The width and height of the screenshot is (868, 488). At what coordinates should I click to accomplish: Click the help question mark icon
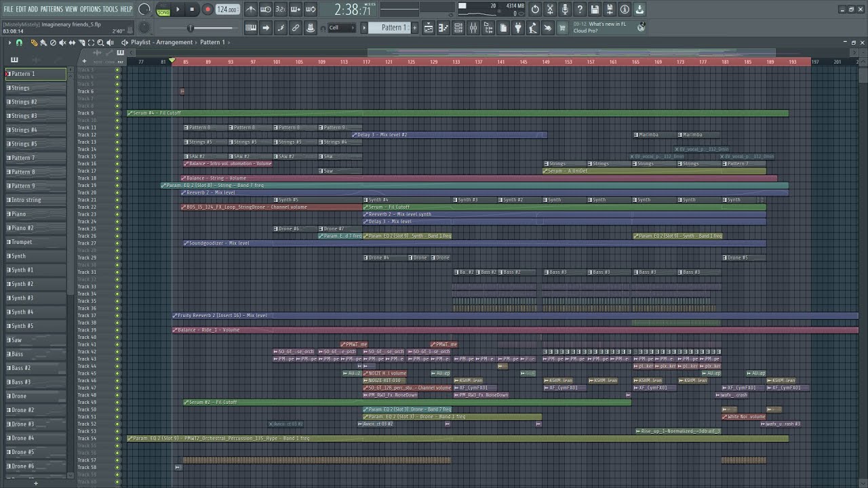580,9
